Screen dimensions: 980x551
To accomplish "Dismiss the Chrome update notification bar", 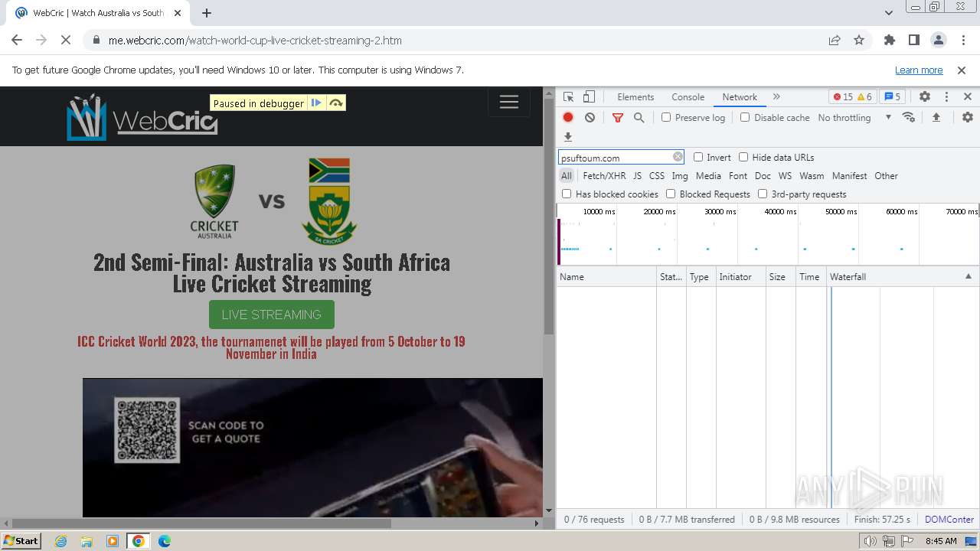I will pos(962,70).
